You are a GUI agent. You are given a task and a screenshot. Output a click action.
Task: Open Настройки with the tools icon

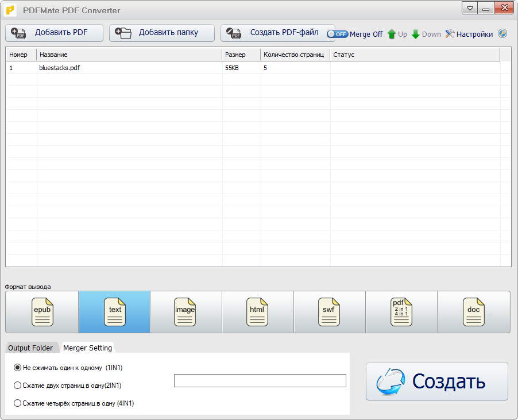tap(469, 34)
